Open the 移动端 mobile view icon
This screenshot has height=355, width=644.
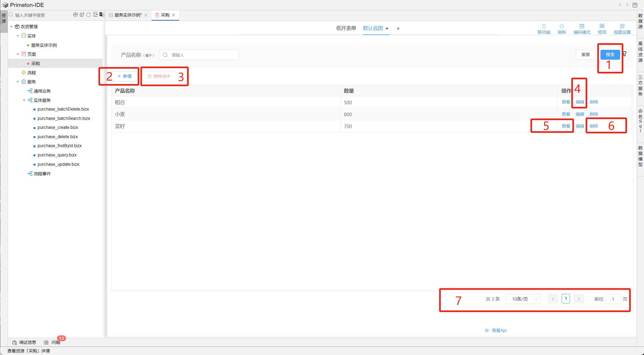tap(544, 29)
